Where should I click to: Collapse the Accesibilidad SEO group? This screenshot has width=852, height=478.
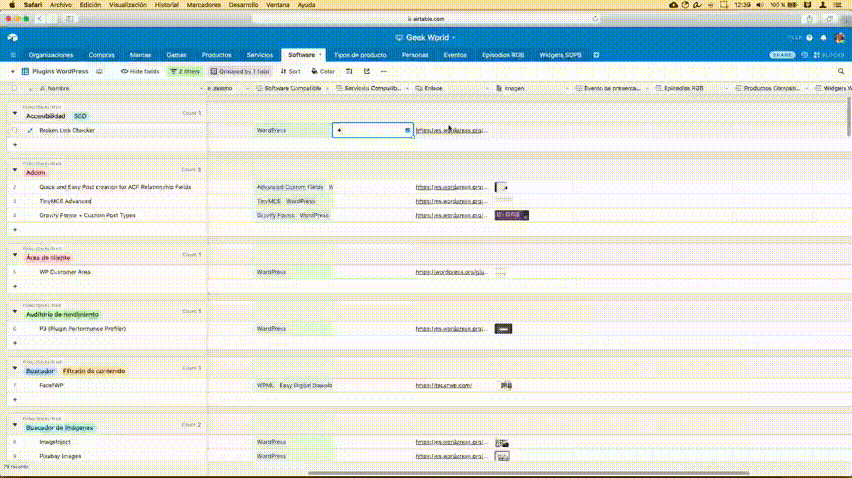point(15,113)
